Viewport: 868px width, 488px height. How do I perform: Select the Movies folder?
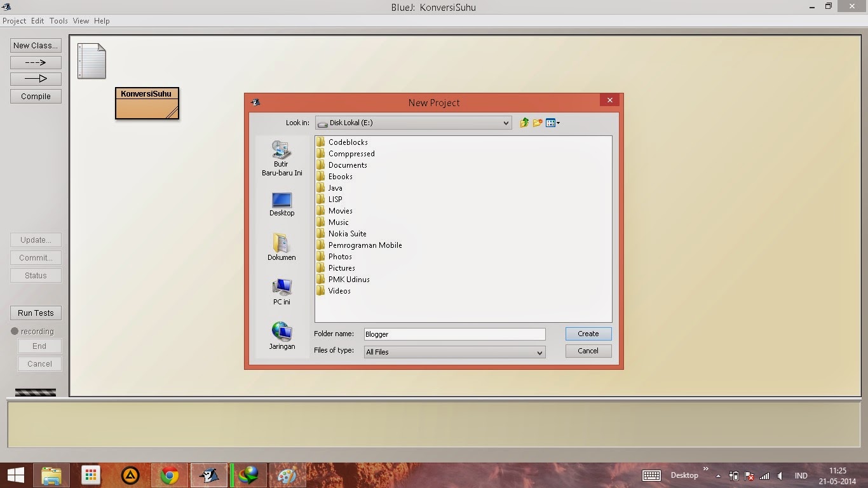(334, 211)
